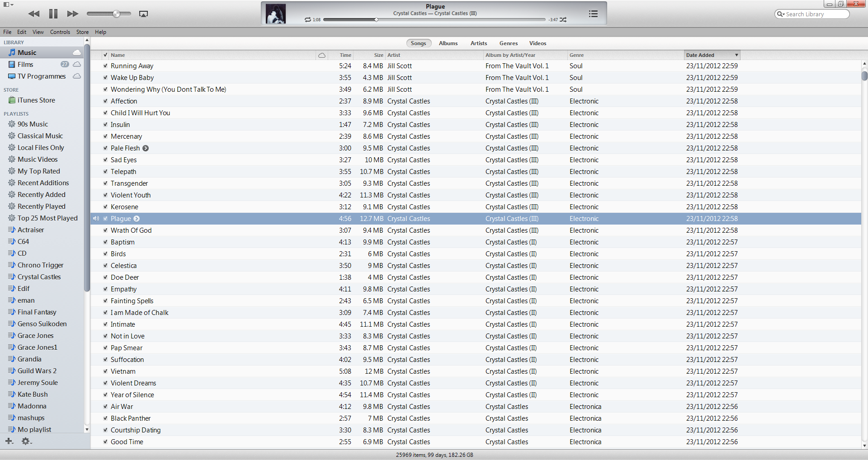This screenshot has height=460, width=868.
Task: Switch to the Videos view
Action: click(x=538, y=43)
